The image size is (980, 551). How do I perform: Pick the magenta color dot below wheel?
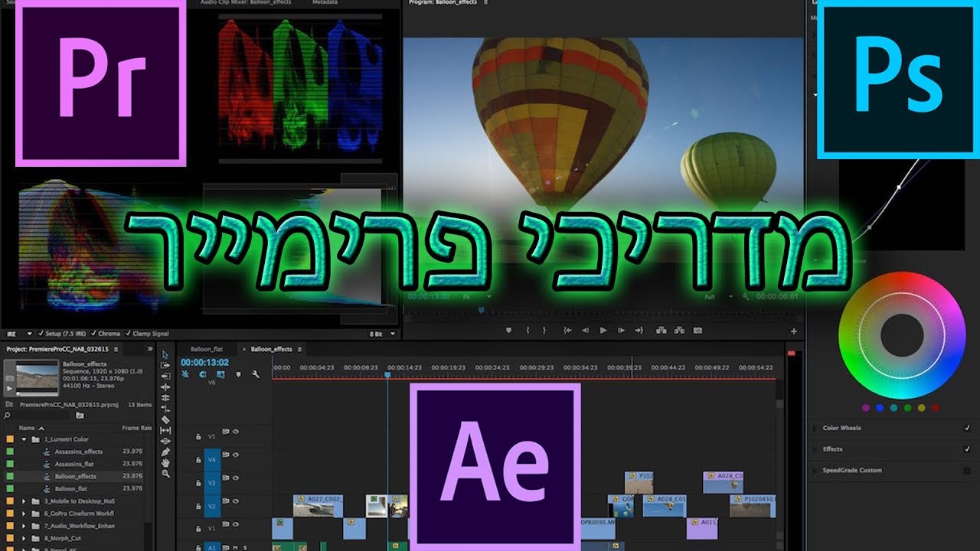(x=866, y=408)
